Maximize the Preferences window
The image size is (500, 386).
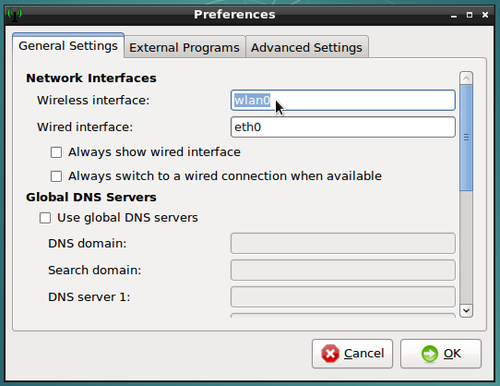coord(469,15)
